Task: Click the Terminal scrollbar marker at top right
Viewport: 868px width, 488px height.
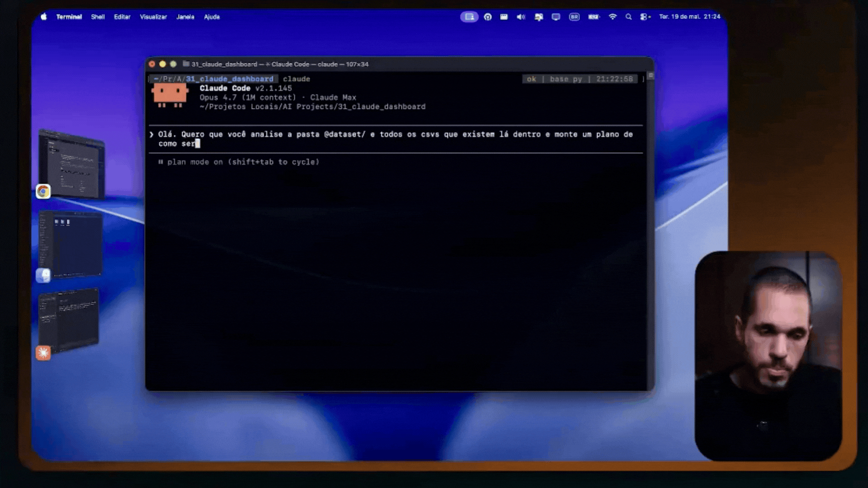Action: (x=651, y=76)
